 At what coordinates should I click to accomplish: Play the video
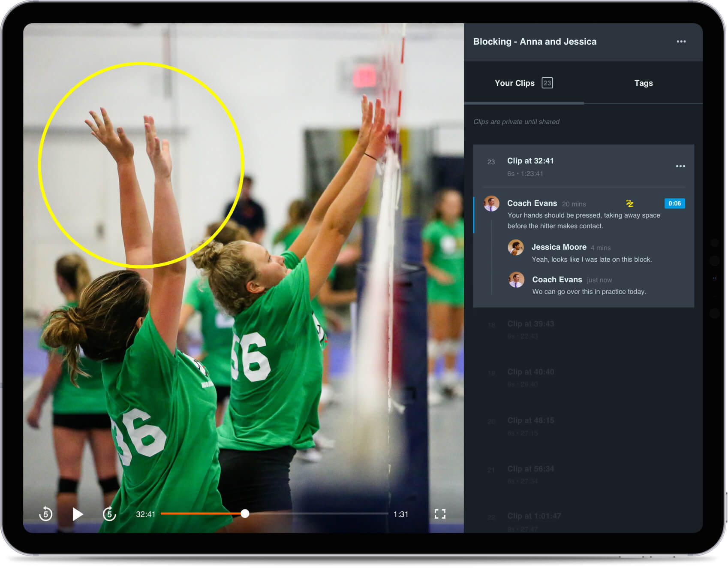[x=78, y=514]
